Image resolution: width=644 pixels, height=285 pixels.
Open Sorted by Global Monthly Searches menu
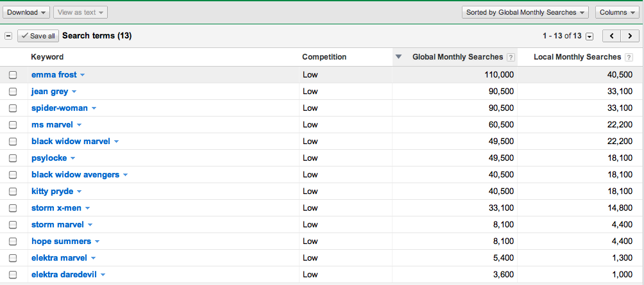525,12
